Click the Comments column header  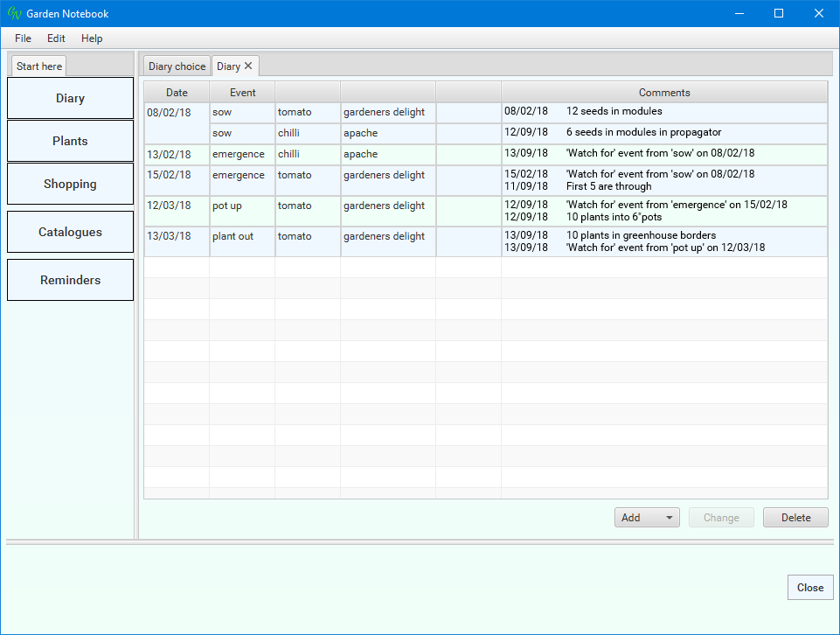663,93
